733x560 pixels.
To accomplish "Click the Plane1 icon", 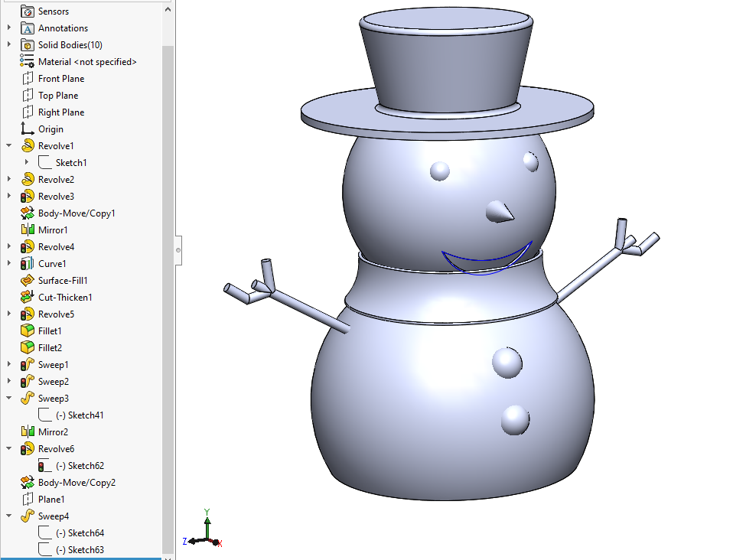I will click(x=28, y=500).
